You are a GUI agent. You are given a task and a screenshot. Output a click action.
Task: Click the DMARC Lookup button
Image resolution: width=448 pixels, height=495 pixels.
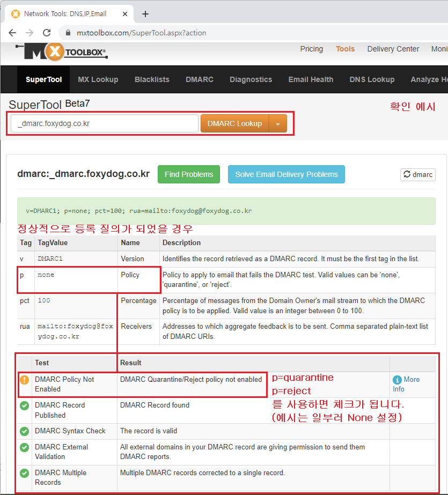(234, 123)
